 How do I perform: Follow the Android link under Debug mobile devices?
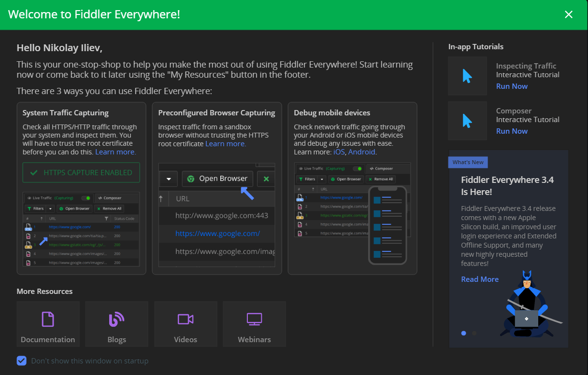tap(362, 152)
